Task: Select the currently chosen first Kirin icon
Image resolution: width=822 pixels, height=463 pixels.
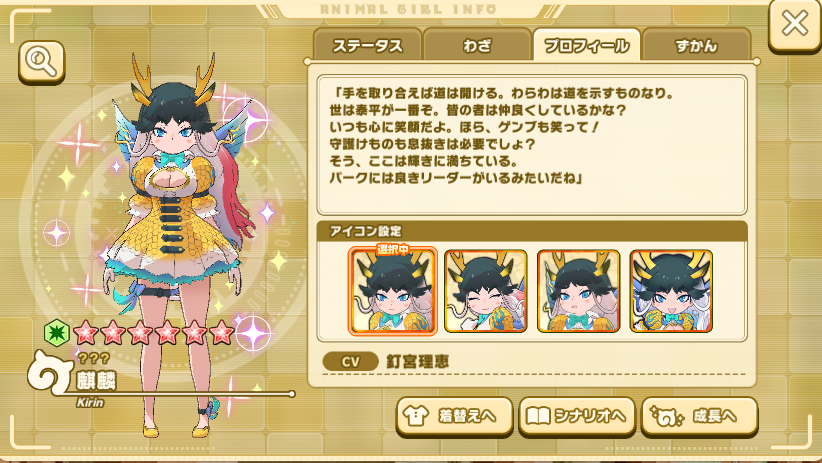Action: click(393, 291)
